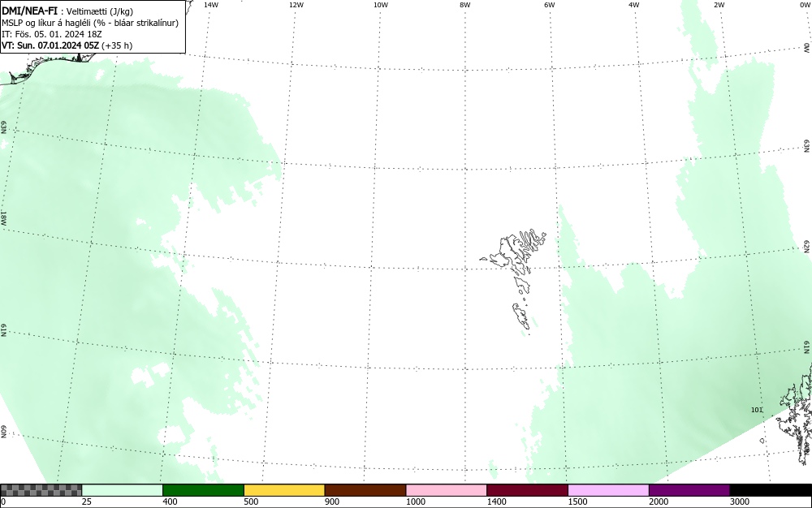The width and height of the screenshot is (812, 508).
Task: Click the 10W longitude label
Action: 381,5
